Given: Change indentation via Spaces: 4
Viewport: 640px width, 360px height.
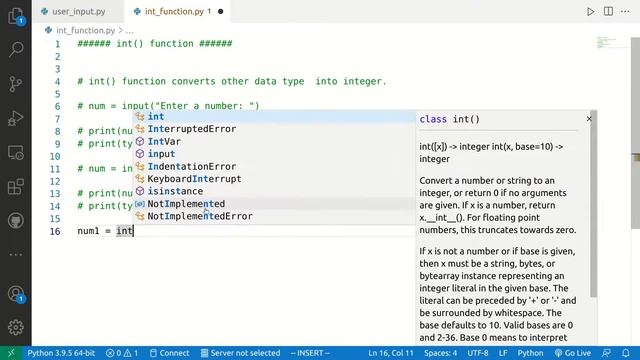Looking at the screenshot, I should (440, 353).
